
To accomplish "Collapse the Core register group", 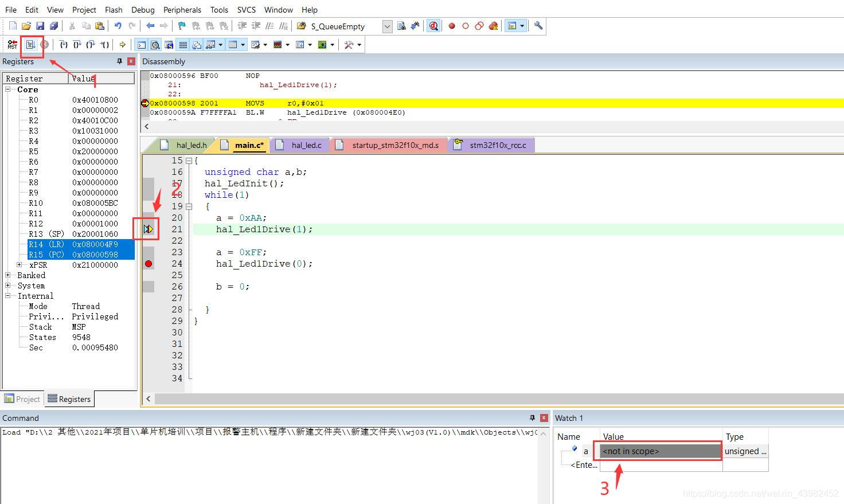I will (8, 89).
